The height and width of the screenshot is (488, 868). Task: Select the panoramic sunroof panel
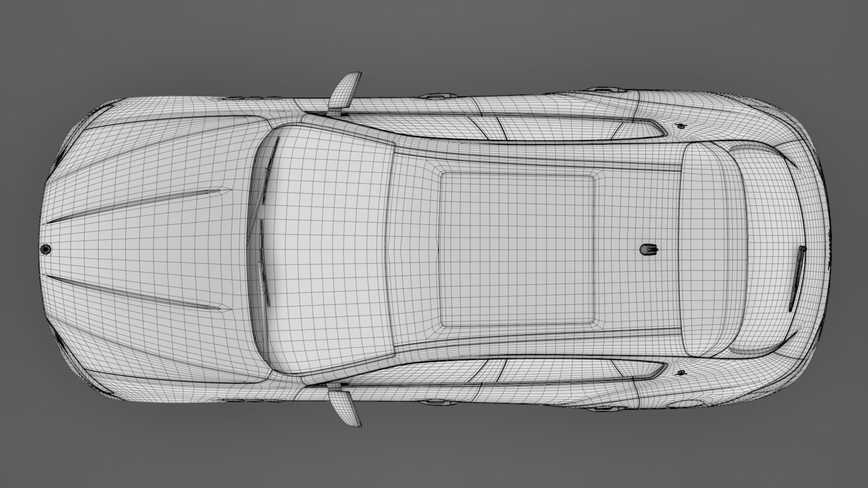(x=518, y=249)
